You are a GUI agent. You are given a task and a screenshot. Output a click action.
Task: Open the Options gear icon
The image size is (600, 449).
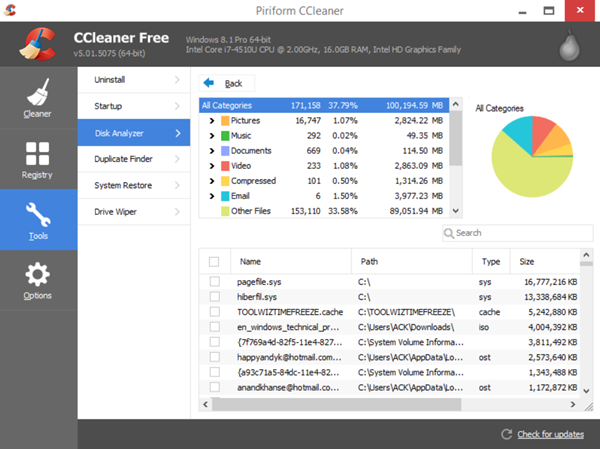pyautogui.click(x=38, y=274)
